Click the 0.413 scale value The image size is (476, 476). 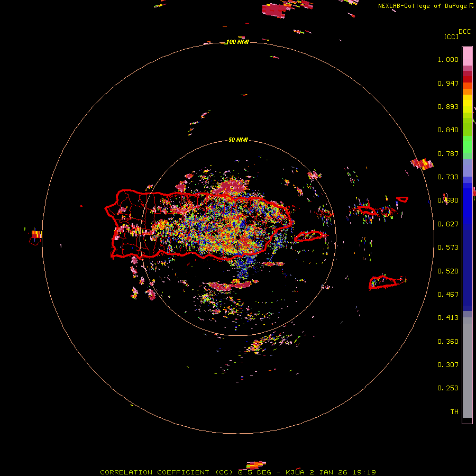pyautogui.click(x=448, y=318)
